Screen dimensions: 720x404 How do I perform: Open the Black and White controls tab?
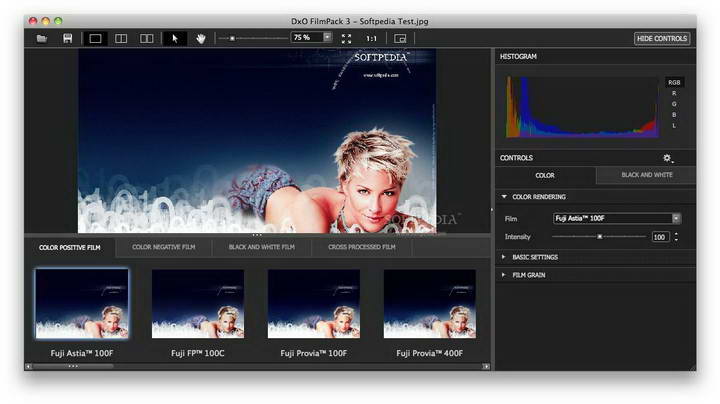[646, 175]
